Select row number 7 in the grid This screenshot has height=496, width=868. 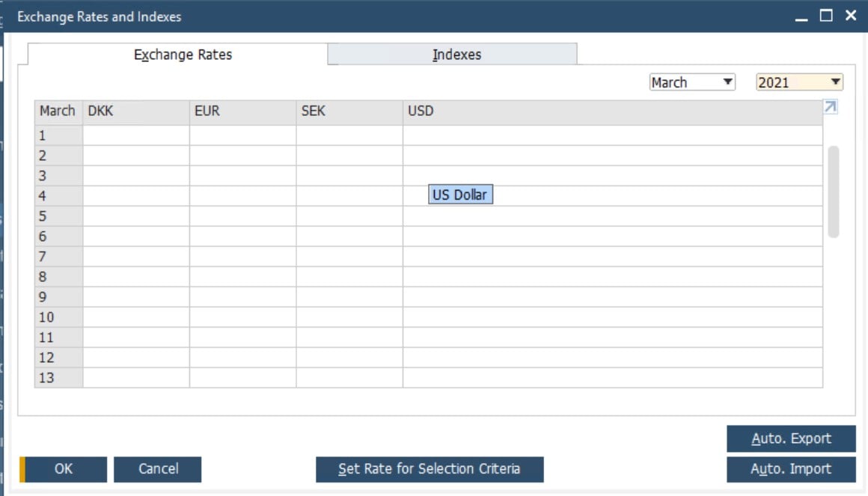pos(57,256)
